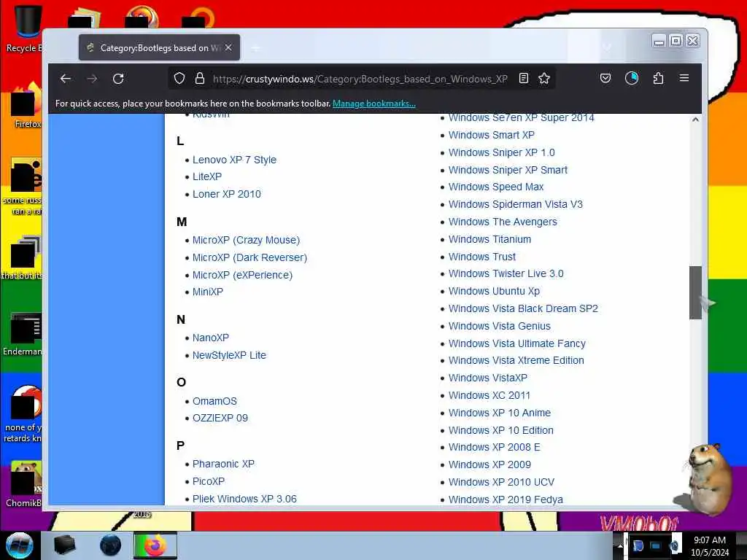
Task: Click Firefox button in the taskbar
Action: 155,545
